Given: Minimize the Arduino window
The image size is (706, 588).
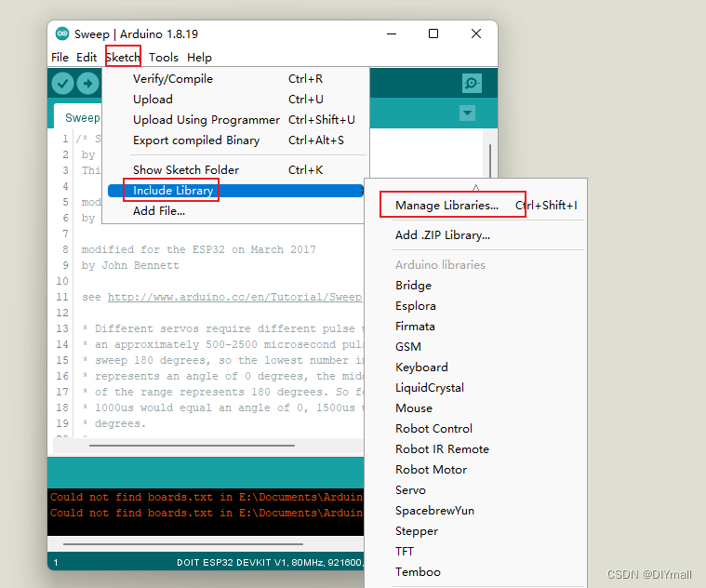Looking at the screenshot, I should 392,33.
